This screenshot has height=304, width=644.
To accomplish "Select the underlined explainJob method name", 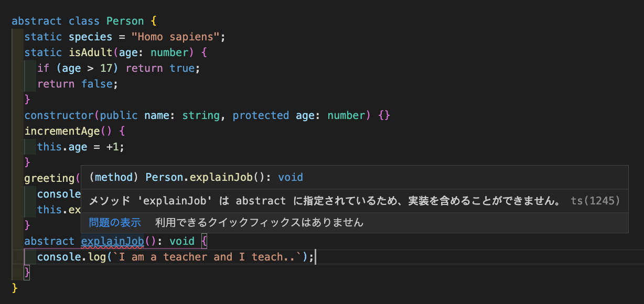I will (x=112, y=241).
